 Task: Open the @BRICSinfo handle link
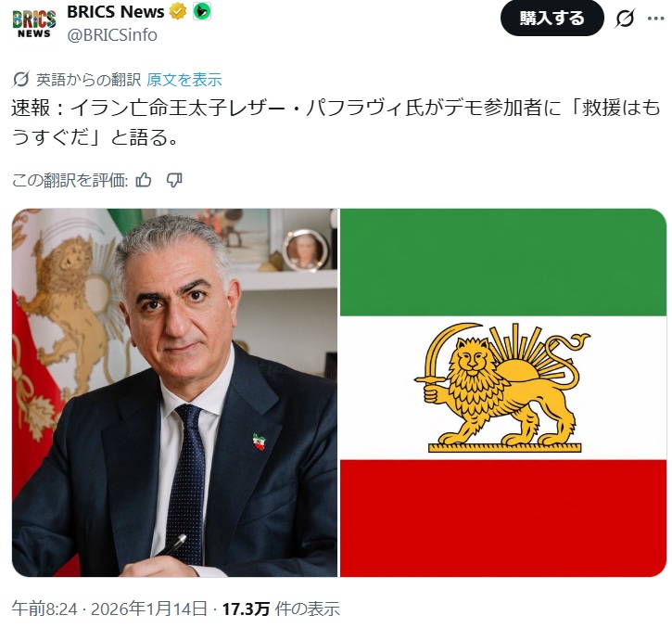(112, 35)
